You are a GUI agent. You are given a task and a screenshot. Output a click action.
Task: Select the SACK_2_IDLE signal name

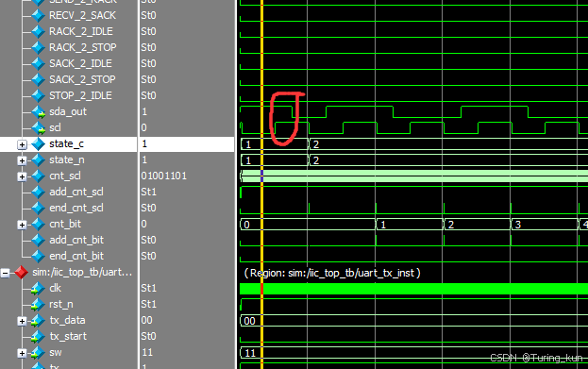point(80,64)
